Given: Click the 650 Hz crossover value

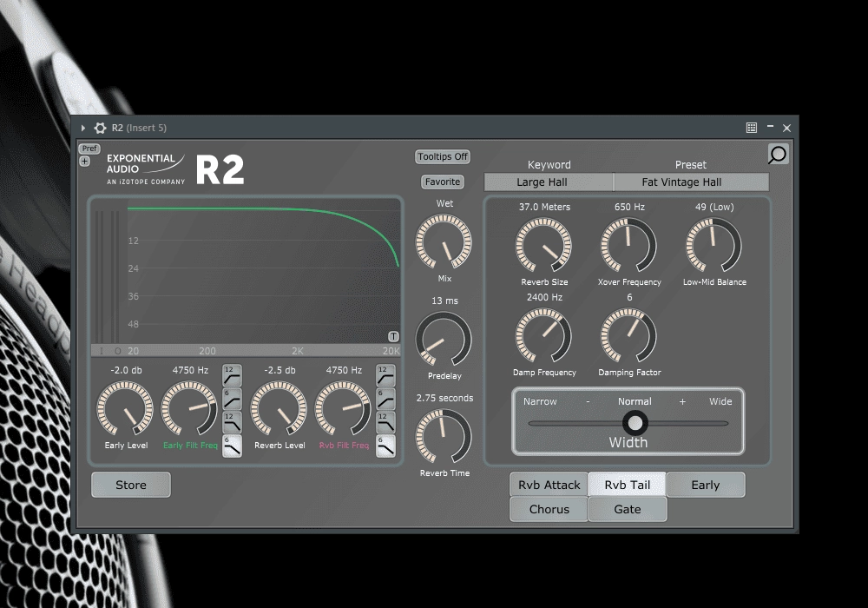Looking at the screenshot, I should tap(629, 207).
